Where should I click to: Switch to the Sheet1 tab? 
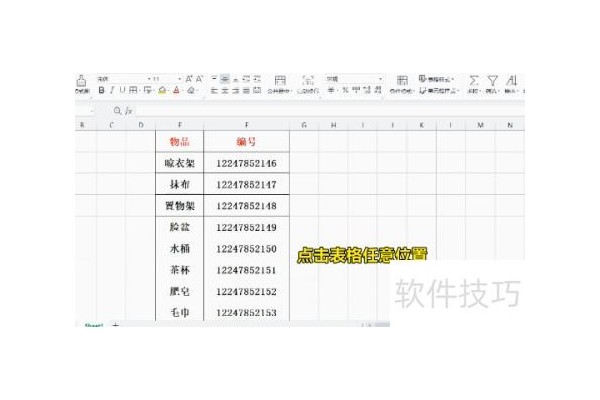tap(94, 325)
